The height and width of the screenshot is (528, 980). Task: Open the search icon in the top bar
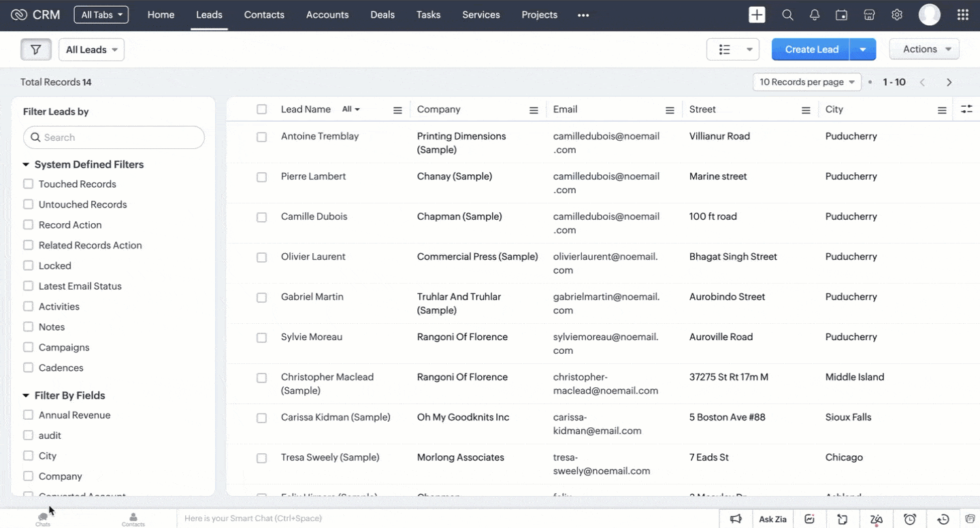tap(787, 14)
